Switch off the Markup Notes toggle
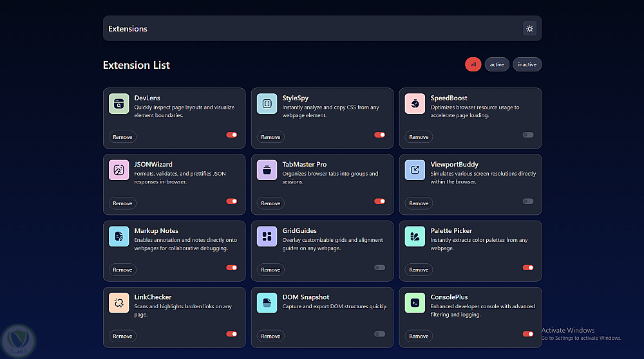This screenshot has width=644, height=359. 232,268
